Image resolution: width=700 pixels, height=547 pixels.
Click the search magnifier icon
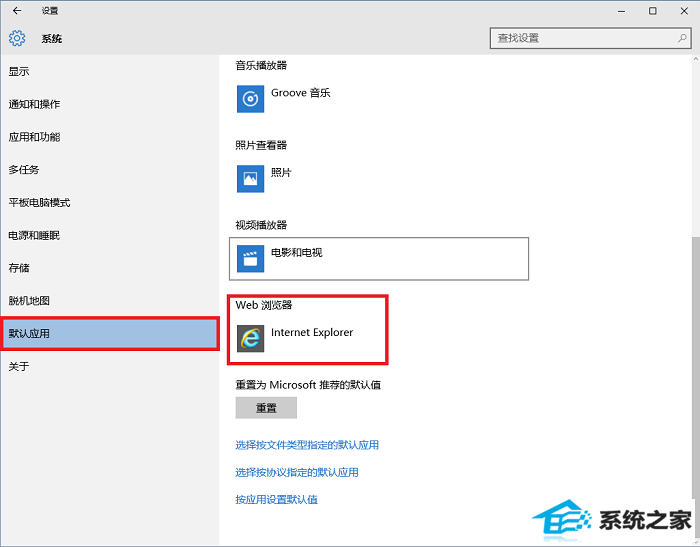682,38
